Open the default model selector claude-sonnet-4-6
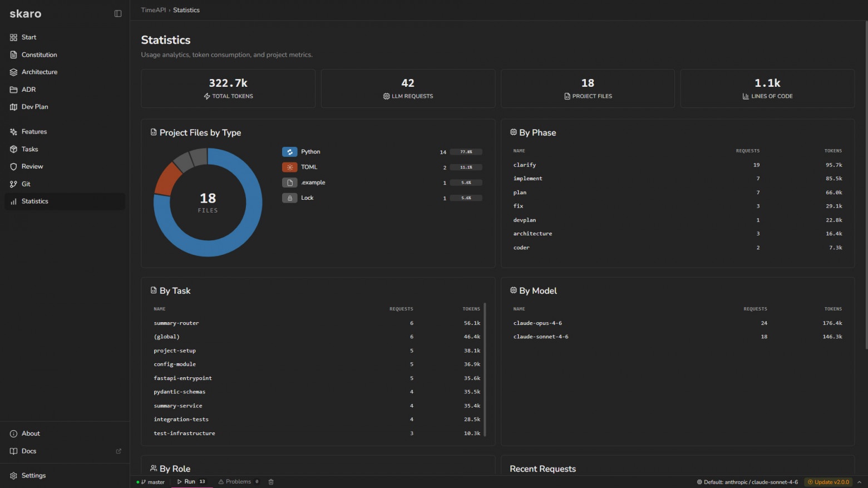This screenshot has width=868, height=488. [747, 482]
